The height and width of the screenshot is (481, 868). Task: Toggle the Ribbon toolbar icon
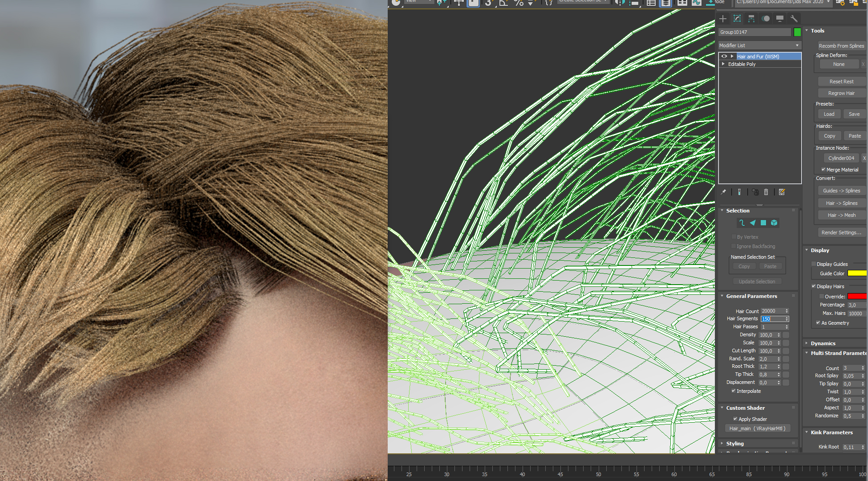coord(682,3)
